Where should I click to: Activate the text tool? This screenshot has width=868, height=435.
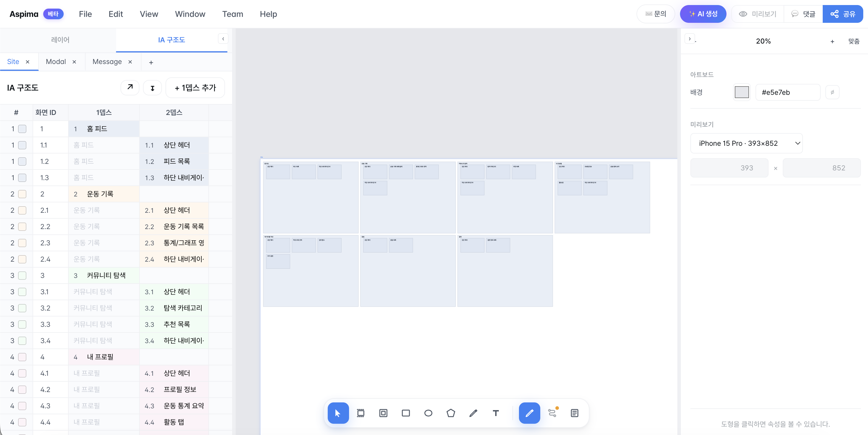[496, 413]
